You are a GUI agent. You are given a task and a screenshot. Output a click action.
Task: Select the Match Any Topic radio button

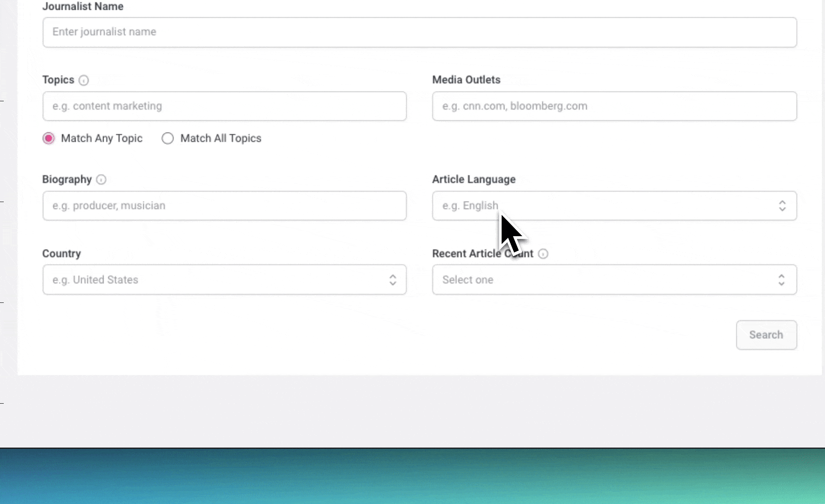(x=49, y=139)
